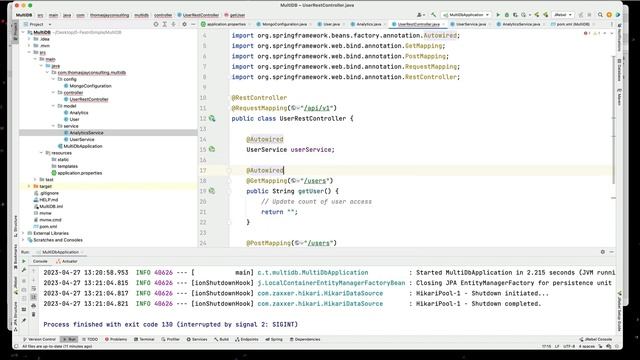Collapse the MultiDB root project node
The height and width of the screenshot is (360, 640).
pyautogui.click(x=23, y=32)
